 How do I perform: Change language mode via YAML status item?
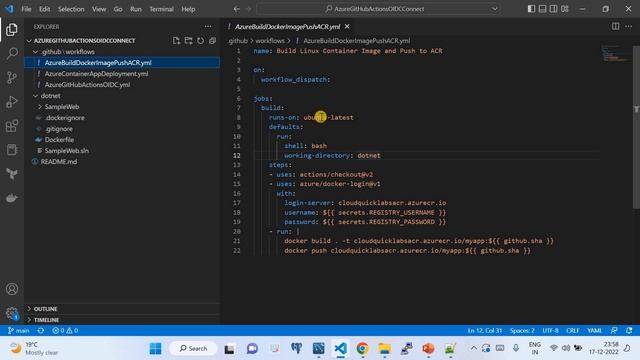click(x=595, y=330)
